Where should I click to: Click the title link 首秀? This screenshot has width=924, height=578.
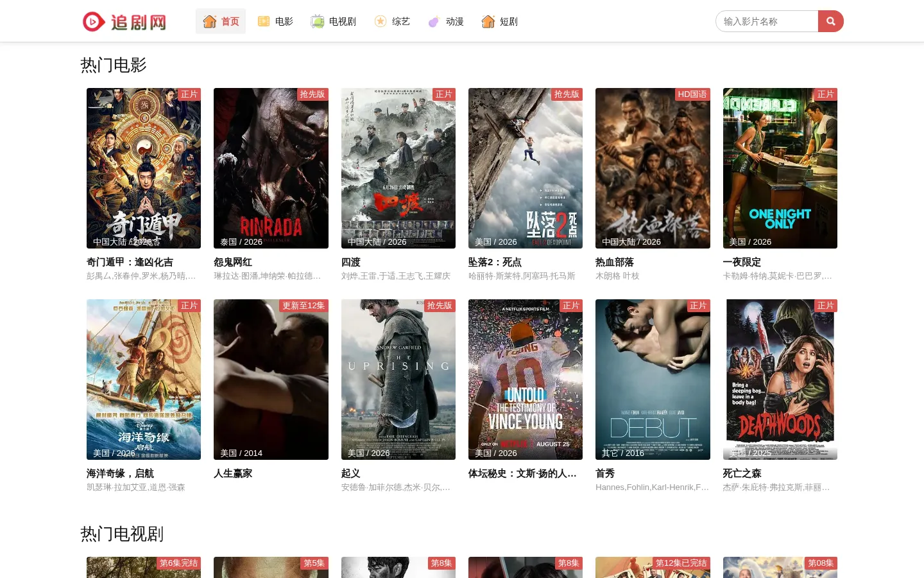(605, 473)
